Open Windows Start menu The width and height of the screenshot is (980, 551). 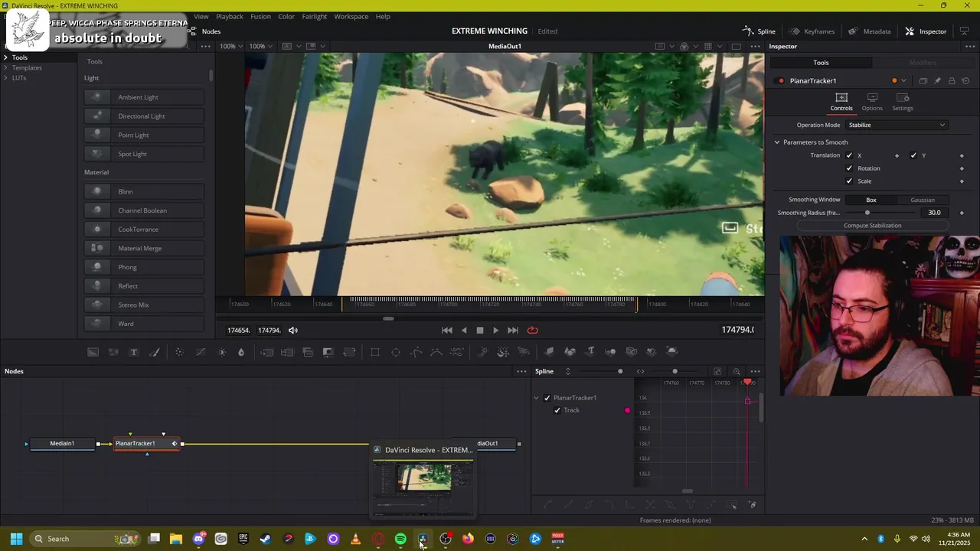pyautogui.click(x=16, y=539)
